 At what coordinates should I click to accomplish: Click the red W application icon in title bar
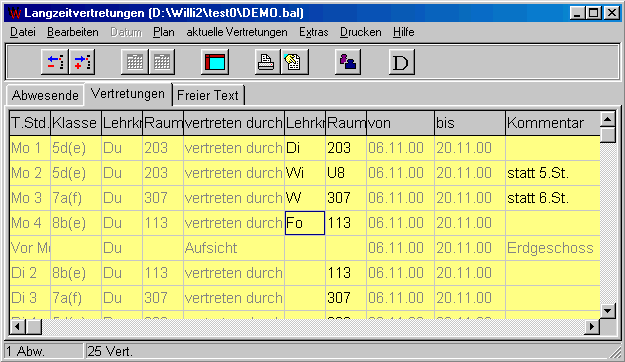coord(14,13)
